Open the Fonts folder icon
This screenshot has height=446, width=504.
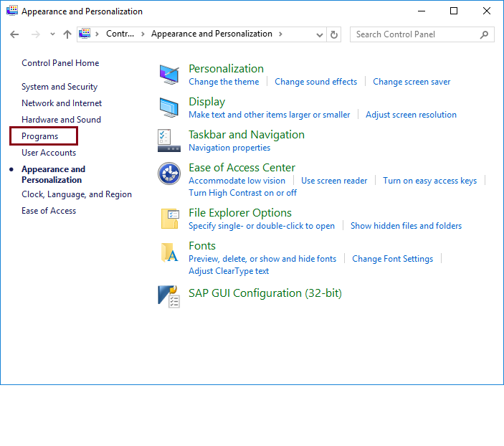tap(169, 252)
